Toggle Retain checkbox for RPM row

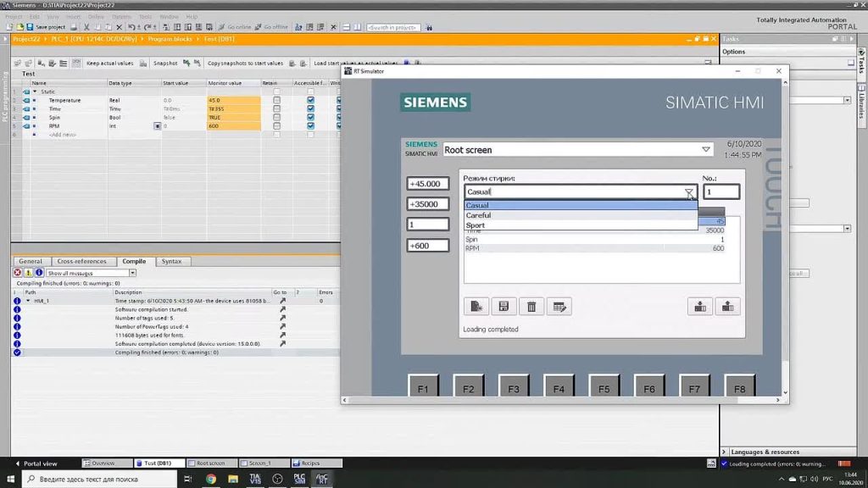tap(277, 126)
